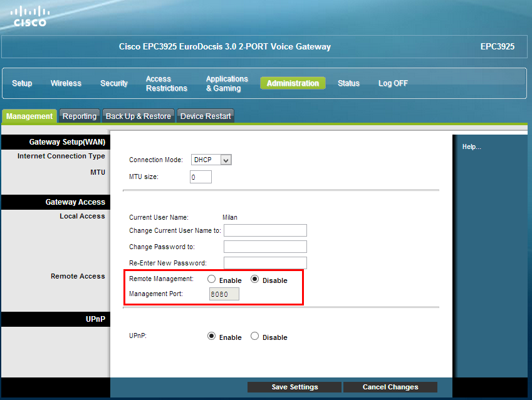The width and height of the screenshot is (532, 400).
Task: Click the MTU size input field
Action: pyautogui.click(x=201, y=177)
